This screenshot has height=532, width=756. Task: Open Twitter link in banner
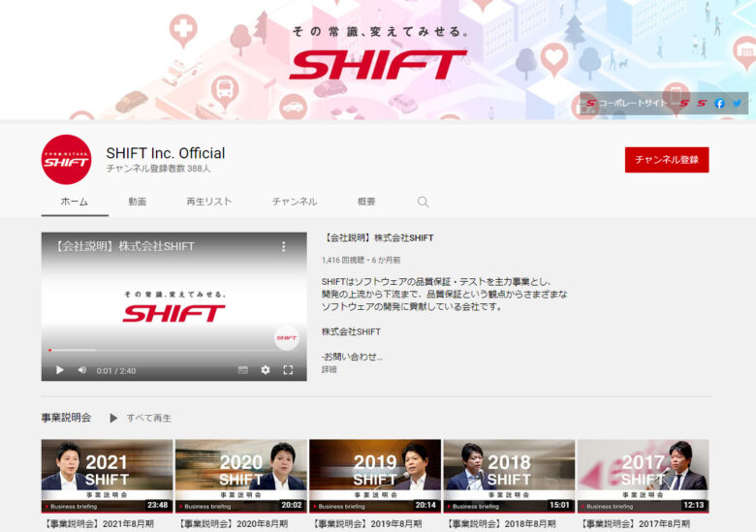(738, 103)
